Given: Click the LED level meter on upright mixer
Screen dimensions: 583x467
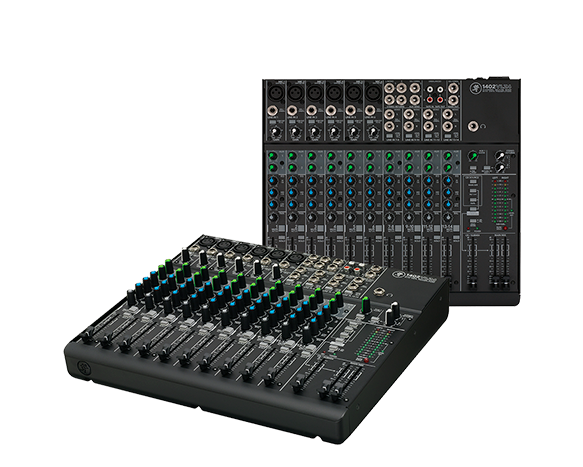Looking at the screenshot, I should pyautogui.click(x=500, y=201).
